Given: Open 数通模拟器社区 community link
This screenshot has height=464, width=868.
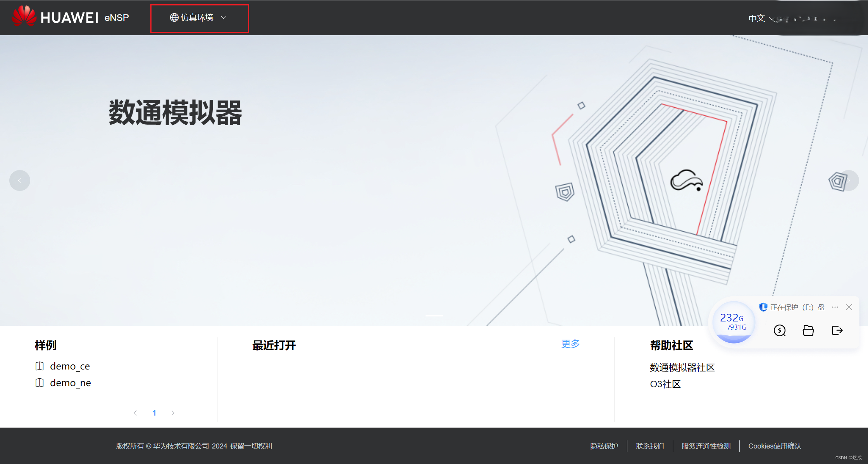Looking at the screenshot, I should (x=682, y=367).
